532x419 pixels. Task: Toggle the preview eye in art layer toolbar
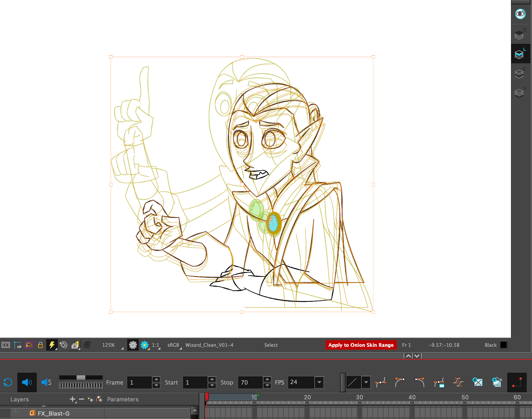point(520,14)
